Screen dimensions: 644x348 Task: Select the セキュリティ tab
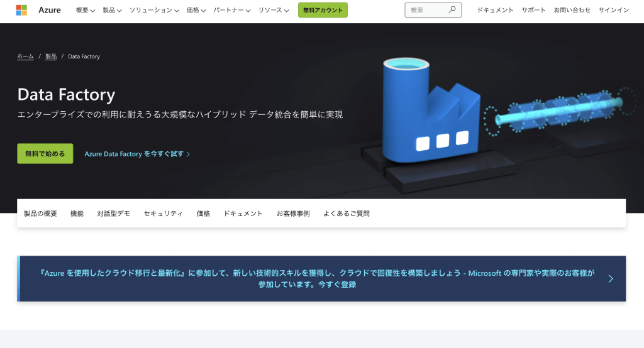[163, 214]
